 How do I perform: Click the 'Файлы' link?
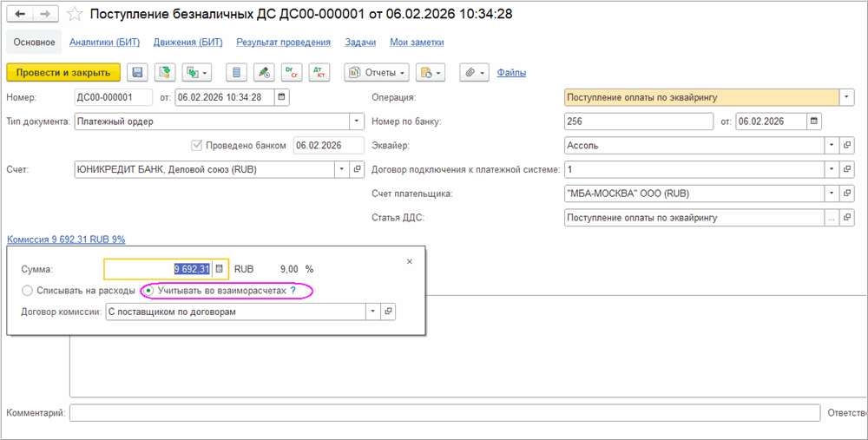511,73
